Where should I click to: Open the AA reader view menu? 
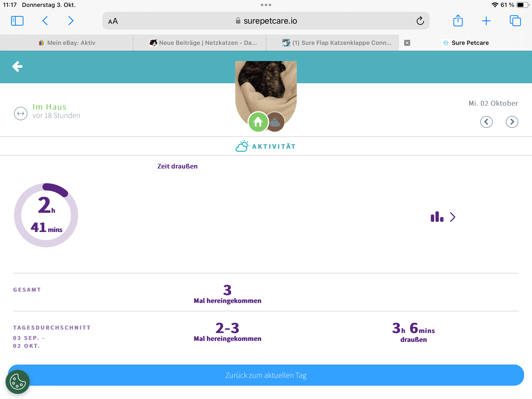(x=113, y=21)
